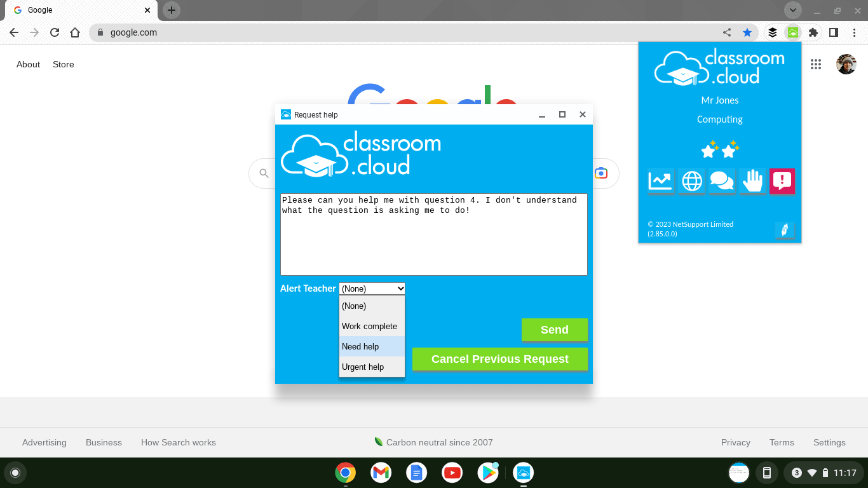868x488 pixels.
Task: Click the Mr Jones teacher name
Action: coord(720,100)
